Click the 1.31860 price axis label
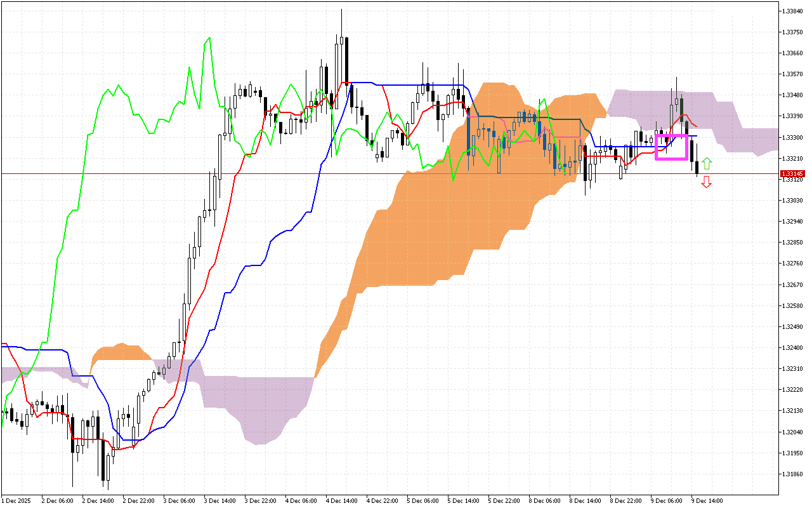The image size is (812, 508). point(792,472)
